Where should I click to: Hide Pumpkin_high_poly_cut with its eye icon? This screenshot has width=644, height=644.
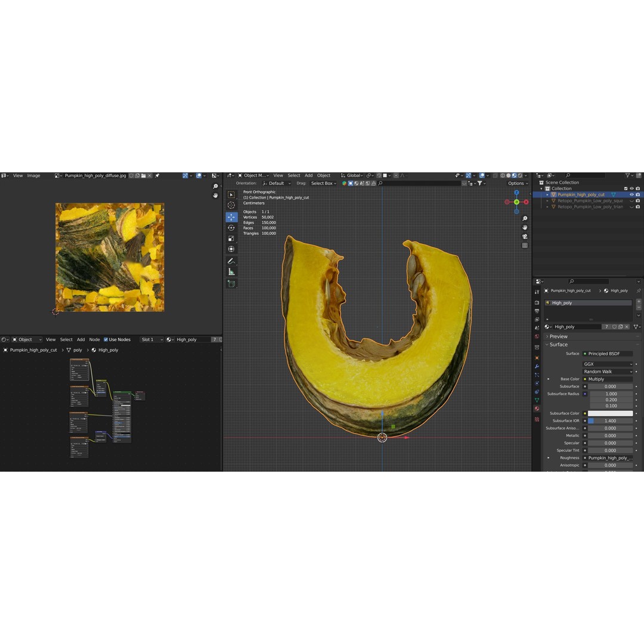(631, 194)
